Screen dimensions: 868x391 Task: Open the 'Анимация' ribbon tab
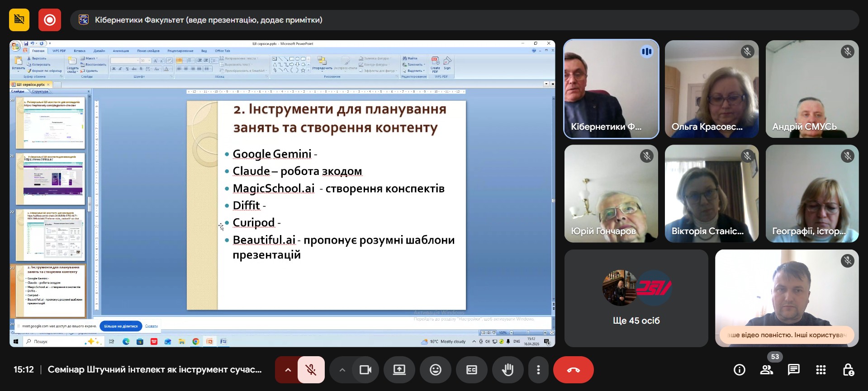(121, 51)
